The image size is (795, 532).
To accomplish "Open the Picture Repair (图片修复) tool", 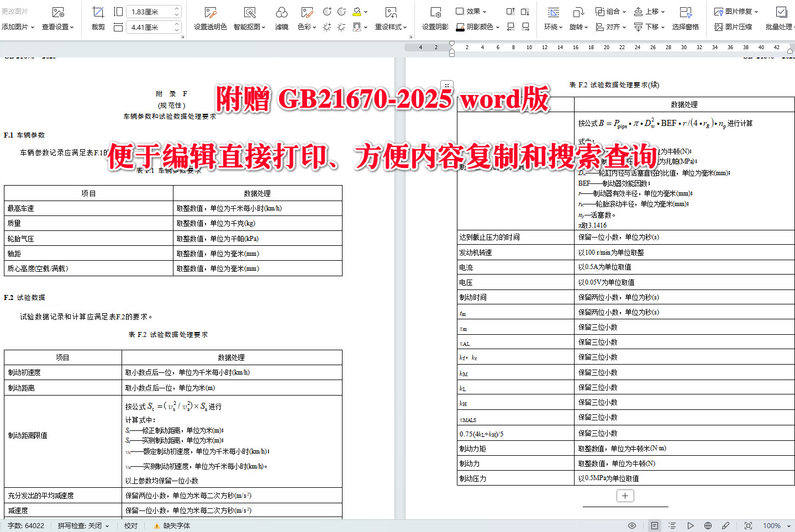I will click(x=733, y=11).
